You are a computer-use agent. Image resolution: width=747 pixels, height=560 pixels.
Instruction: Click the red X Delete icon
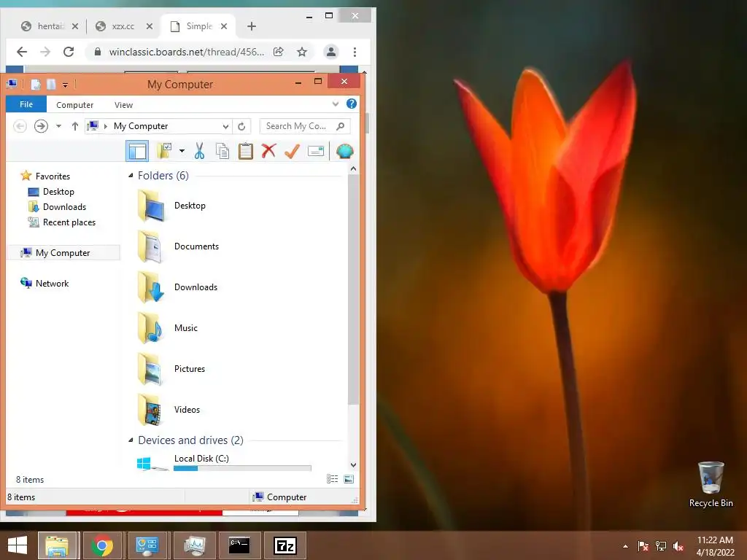point(268,151)
